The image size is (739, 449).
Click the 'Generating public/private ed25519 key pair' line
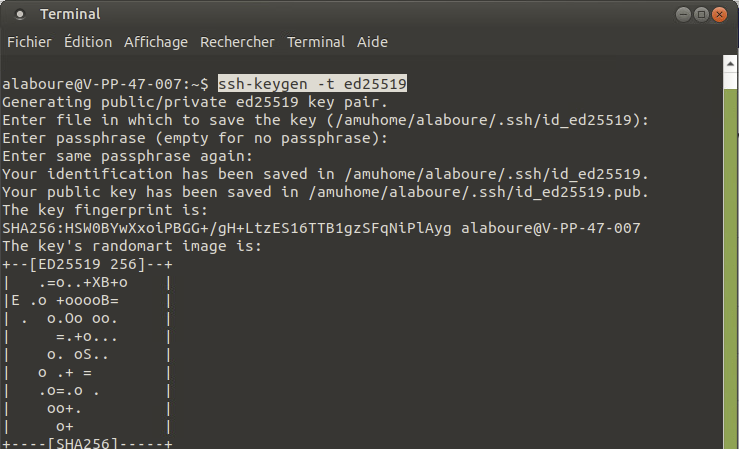click(x=195, y=101)
